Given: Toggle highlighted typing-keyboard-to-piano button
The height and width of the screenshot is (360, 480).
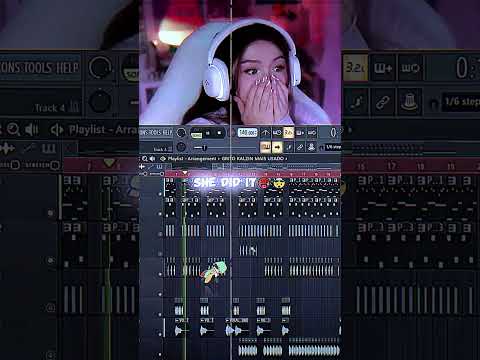Looking at the screenshot, I should pos(265,147).
